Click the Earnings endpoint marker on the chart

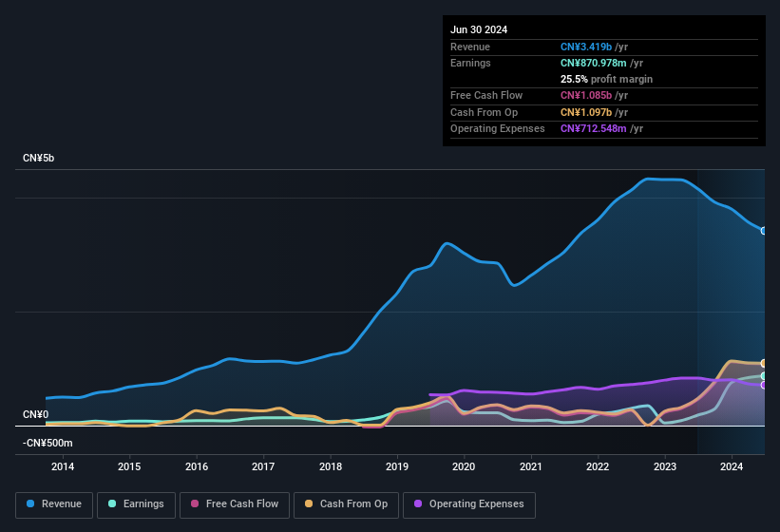[764, 376]
